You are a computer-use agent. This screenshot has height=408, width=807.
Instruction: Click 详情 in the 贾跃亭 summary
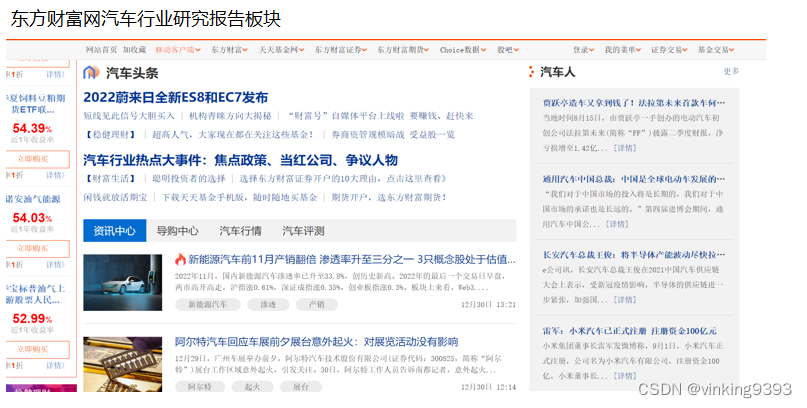(x=625, y=148)
